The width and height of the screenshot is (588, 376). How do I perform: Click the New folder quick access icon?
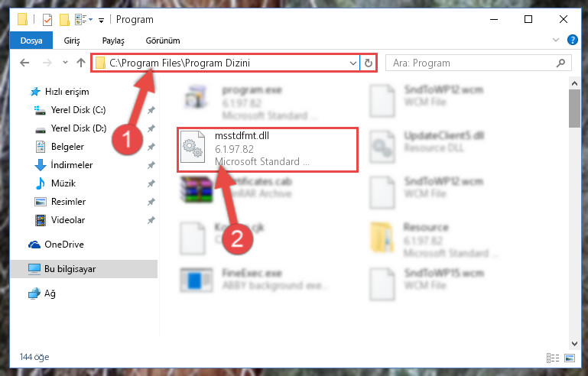pyautogui.click(x=64, y=20)
